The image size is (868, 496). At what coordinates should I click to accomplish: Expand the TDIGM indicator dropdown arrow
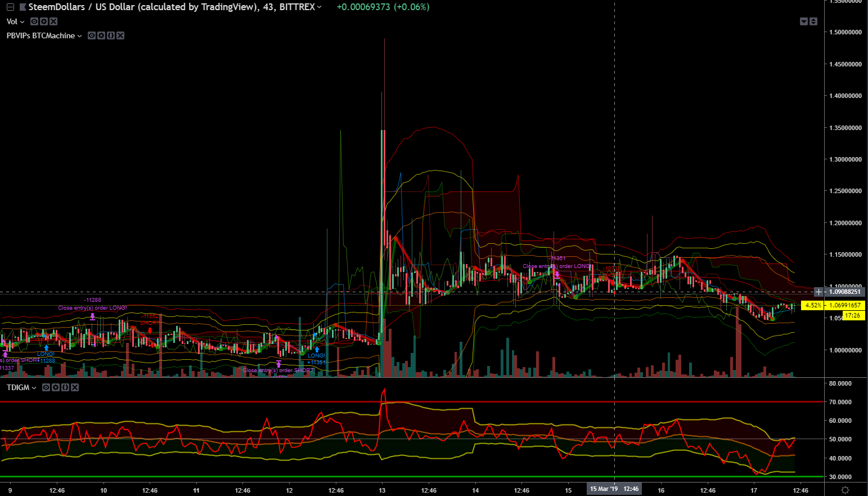coord(34,387)
